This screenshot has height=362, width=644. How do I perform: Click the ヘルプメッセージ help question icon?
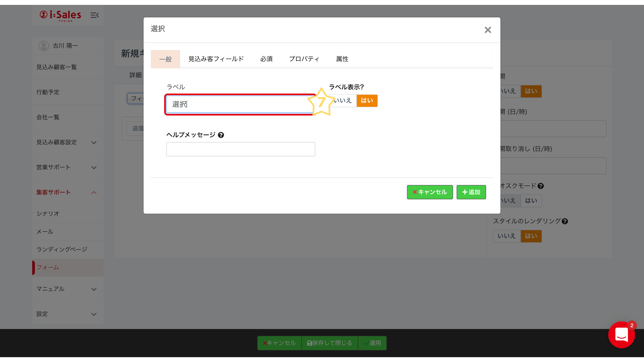221,135
